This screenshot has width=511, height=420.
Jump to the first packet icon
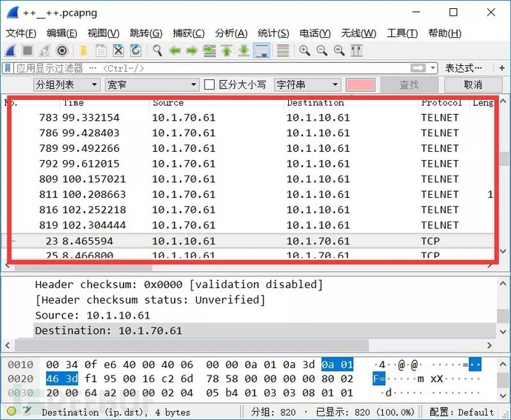pos(227,51)
